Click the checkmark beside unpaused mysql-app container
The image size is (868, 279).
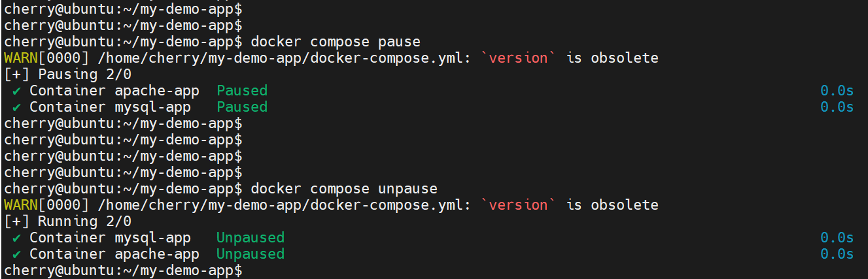(16, 238)
